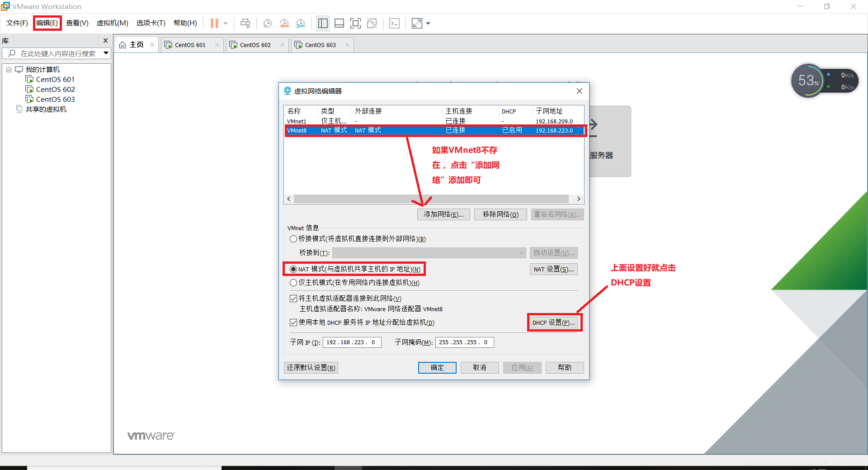Image resolution: width=868 pixels, height=470 pixels.
Task: Open the 虚拟机(M) menu
Action: tap(113, 23)
